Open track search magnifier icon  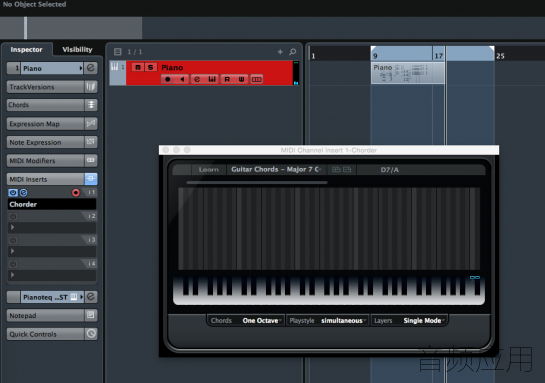click(293, 52)
